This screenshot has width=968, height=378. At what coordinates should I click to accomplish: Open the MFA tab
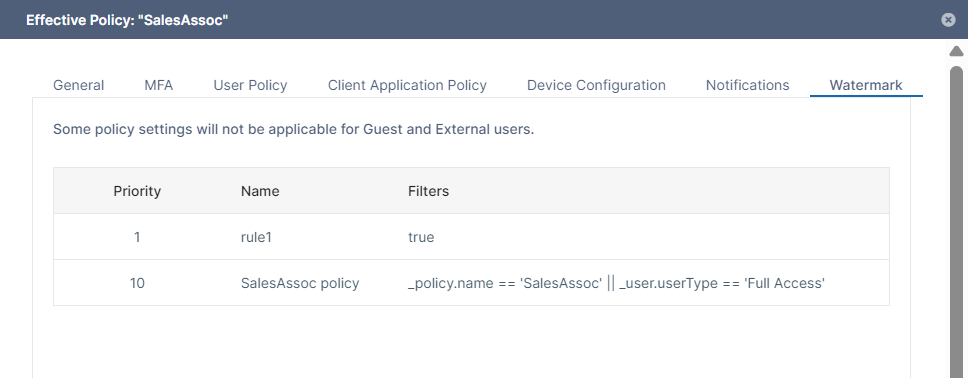click(159, 85)
